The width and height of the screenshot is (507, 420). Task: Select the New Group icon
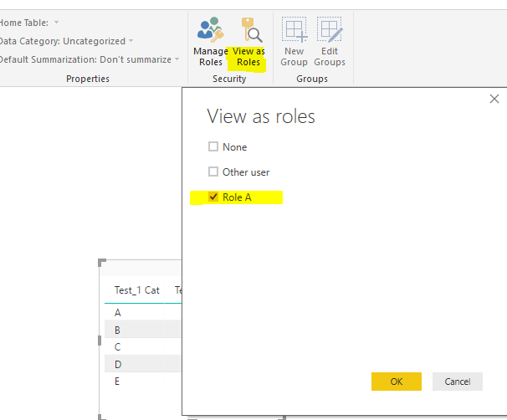coord(294,30)
